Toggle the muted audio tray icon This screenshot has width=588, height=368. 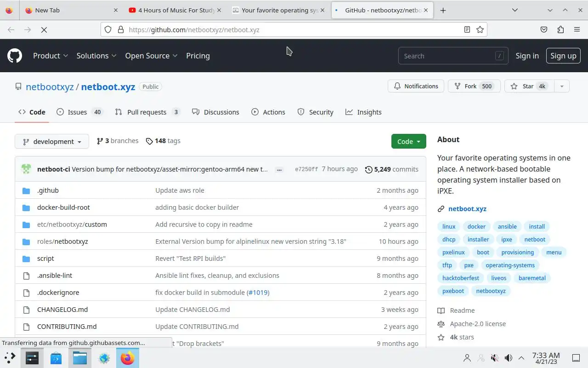[x=494, y=358]
